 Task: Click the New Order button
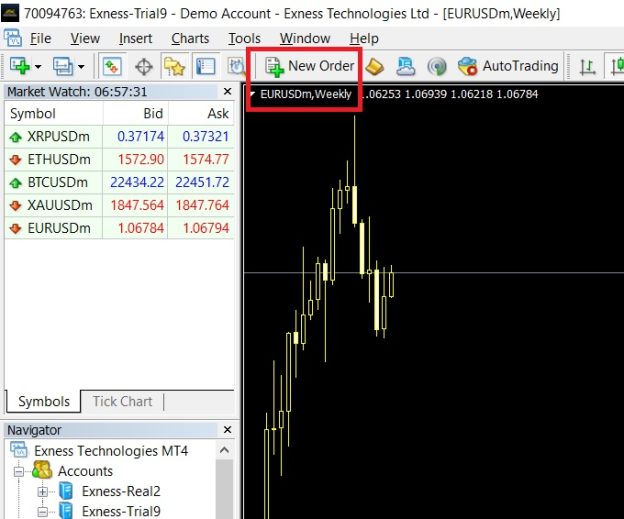[310, 66]
